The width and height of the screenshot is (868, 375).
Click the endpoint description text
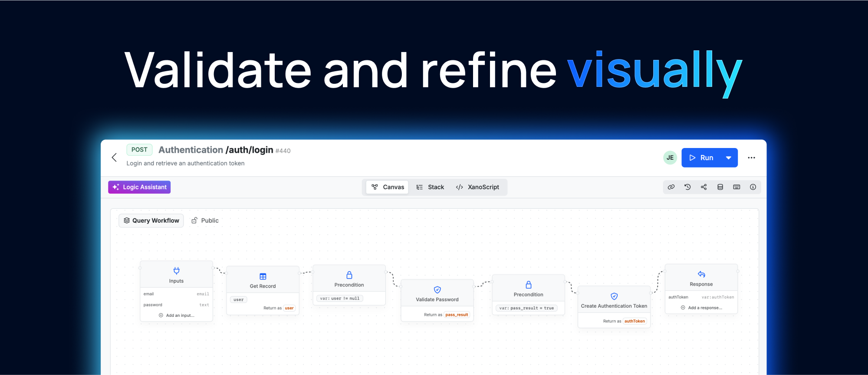coord(185,163)
